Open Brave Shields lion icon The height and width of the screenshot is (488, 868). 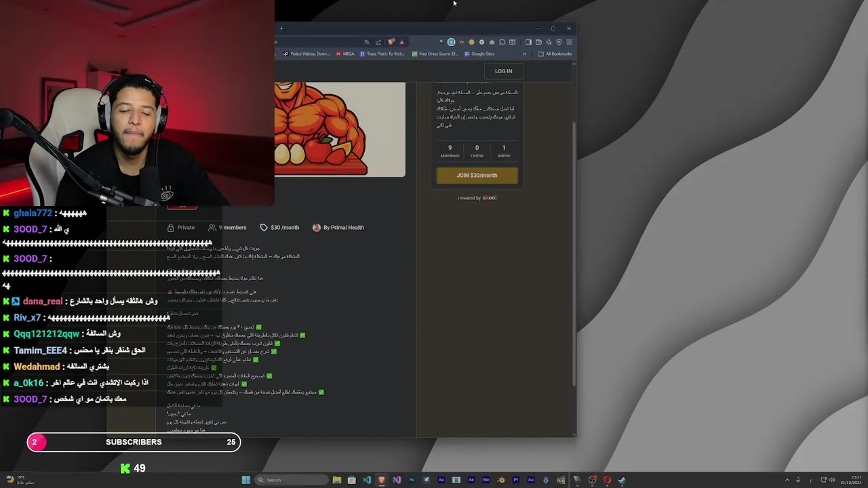tap(391, 42)
